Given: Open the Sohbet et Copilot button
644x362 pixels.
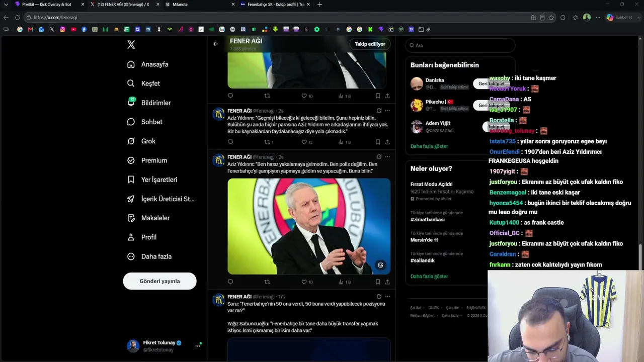Looking at the screenshot, I should pos(619,18).
